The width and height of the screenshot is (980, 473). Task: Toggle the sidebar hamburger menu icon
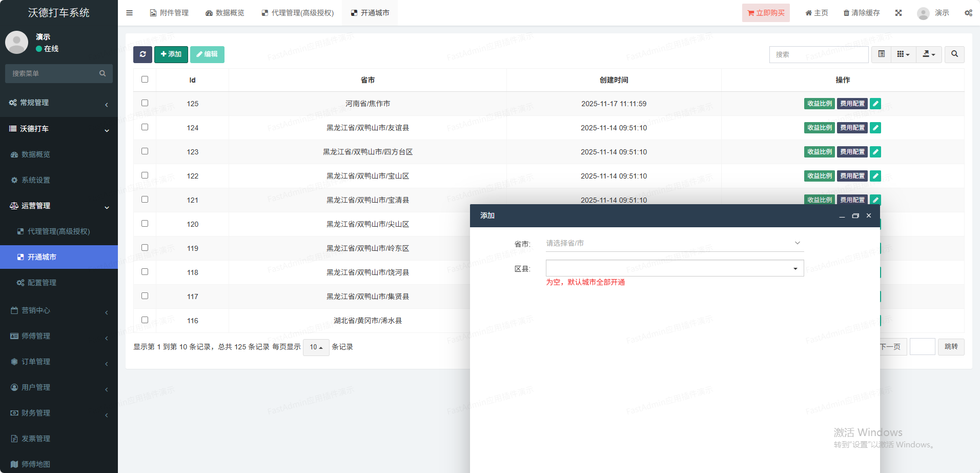pos(129,13)
